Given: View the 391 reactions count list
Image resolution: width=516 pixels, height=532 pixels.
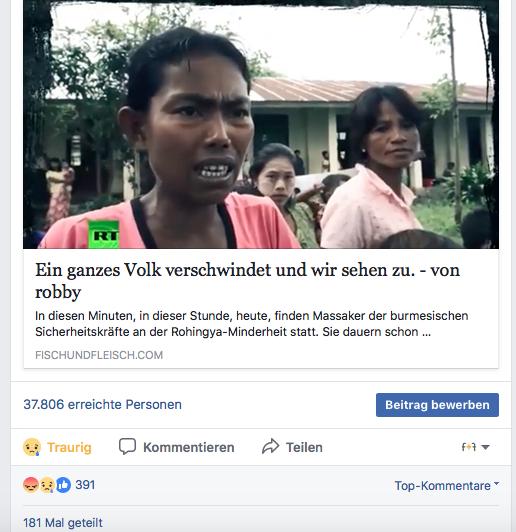Looking at the screenshot, I should (x=85, y=485).
